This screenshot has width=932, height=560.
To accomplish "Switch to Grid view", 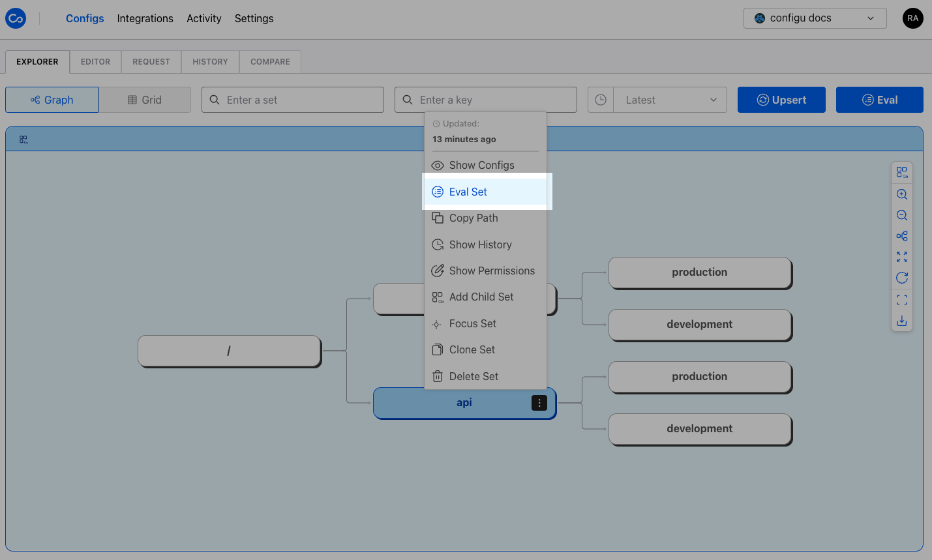I will point(145,100).
